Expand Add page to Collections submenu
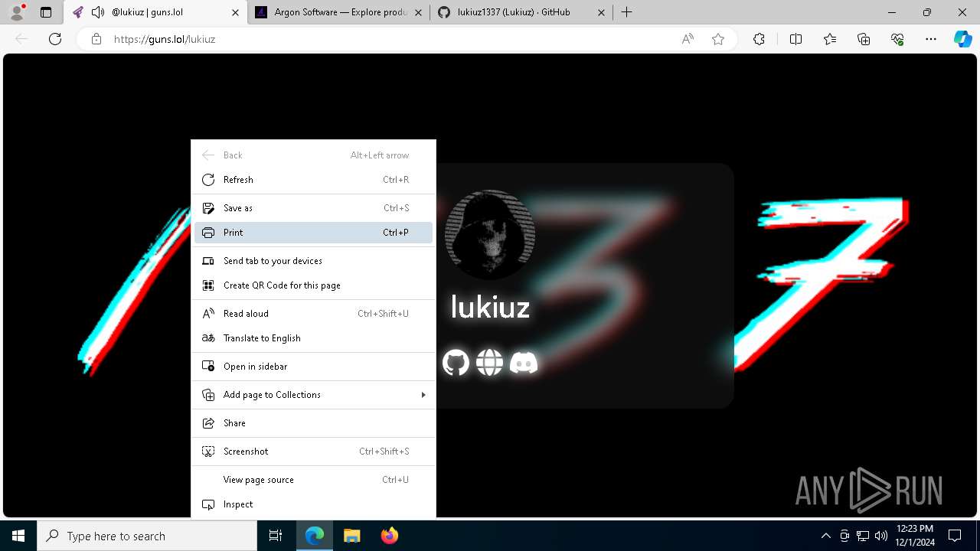 pos(313,395)
